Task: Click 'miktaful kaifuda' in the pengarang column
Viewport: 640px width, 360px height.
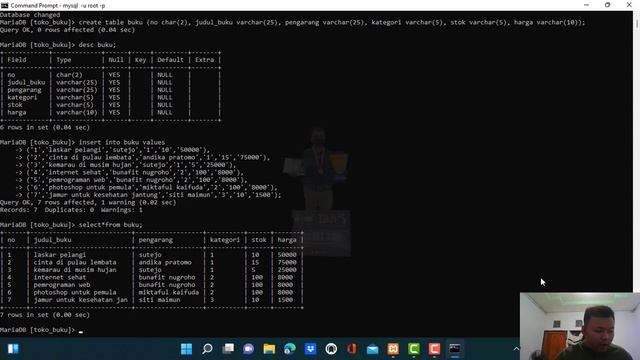Action: coord(169,292)
